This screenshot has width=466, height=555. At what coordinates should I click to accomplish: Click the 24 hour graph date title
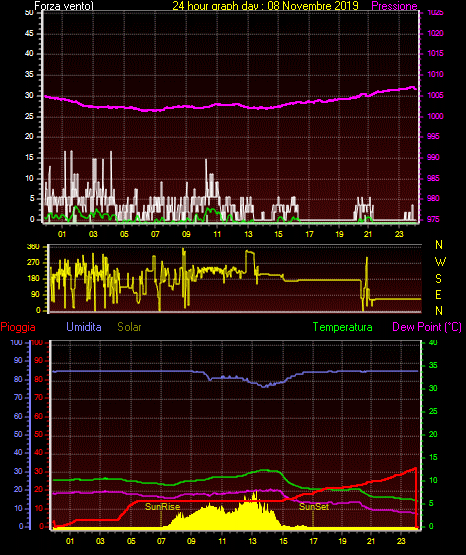(x=265, y=6)
